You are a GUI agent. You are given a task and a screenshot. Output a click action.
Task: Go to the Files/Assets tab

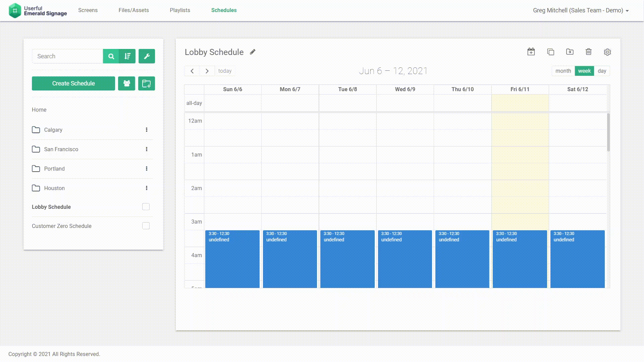133,10
